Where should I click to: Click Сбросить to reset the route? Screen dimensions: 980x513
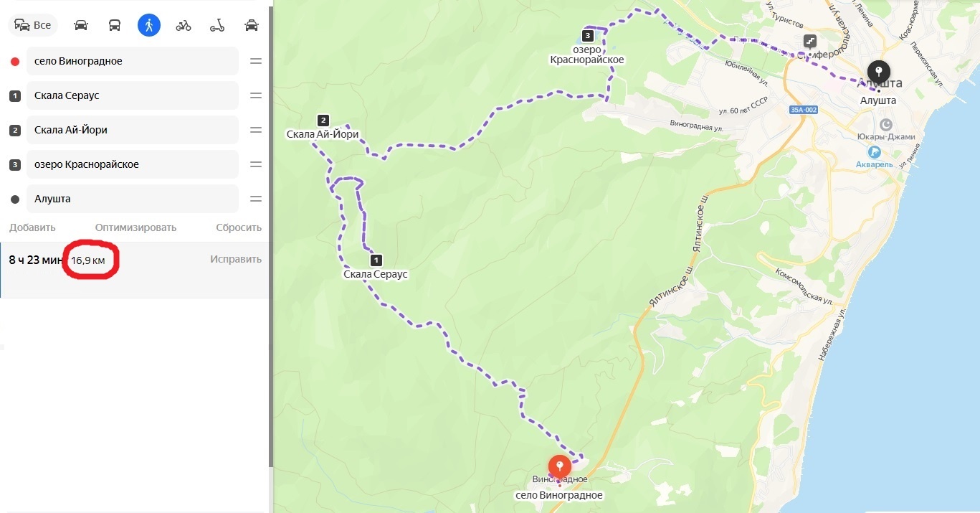click(239, 227)
